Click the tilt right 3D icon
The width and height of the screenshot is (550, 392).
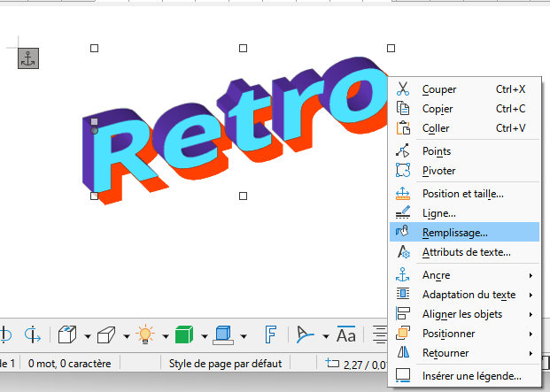[x=32, y=334]
